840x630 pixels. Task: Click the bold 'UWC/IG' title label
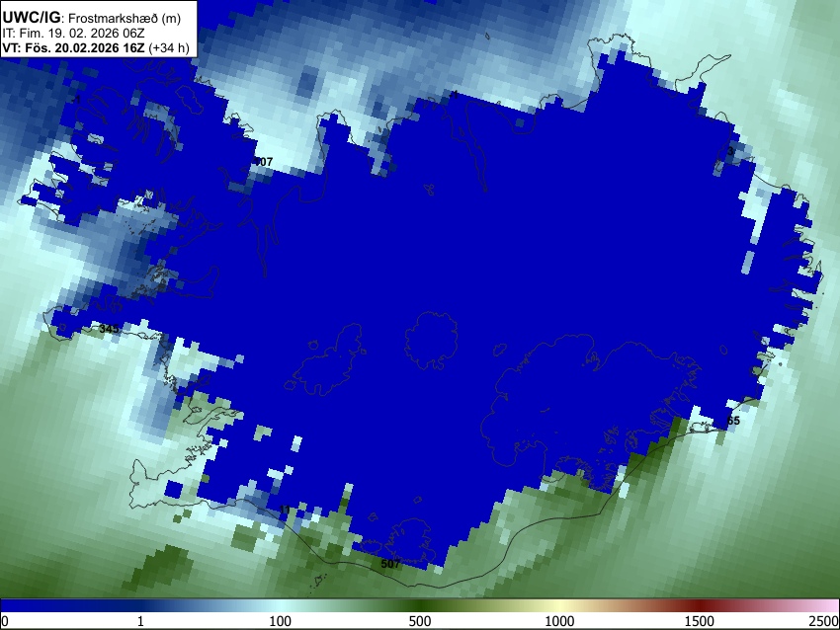click(x=31, y=17)
